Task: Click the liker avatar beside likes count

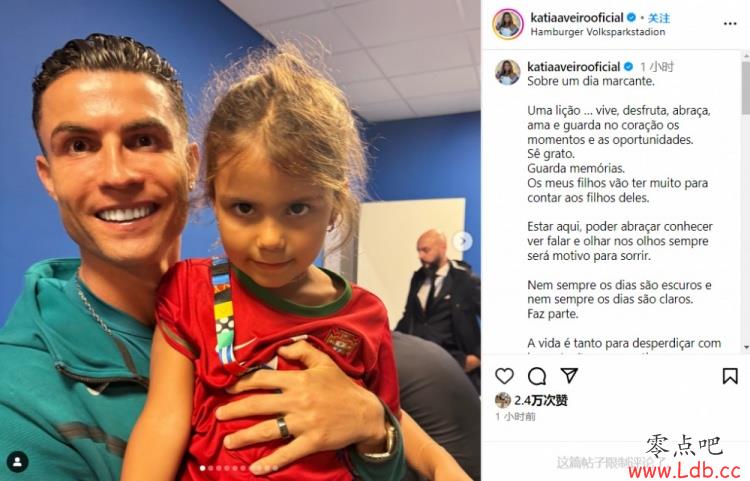Action: click(x=503, y=400)
